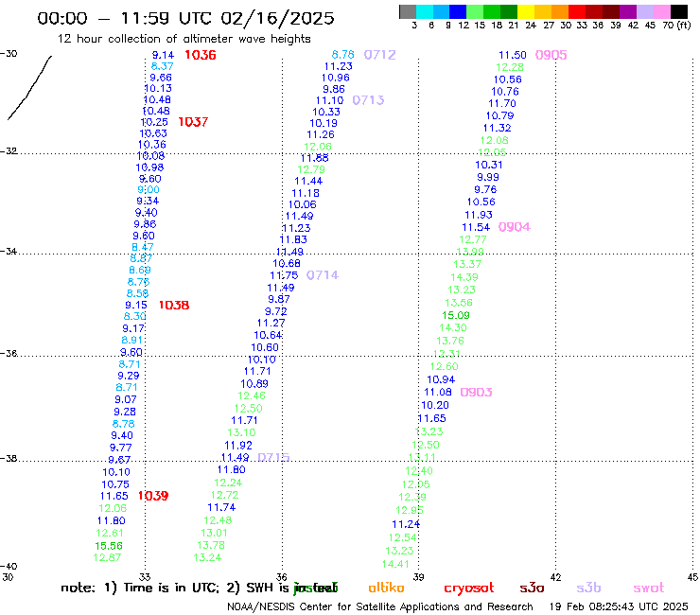The height and width of the screenshot is (615, 700).
Task: Click the red 'cryosat' satellite legend label
Action: pos(469,589)
